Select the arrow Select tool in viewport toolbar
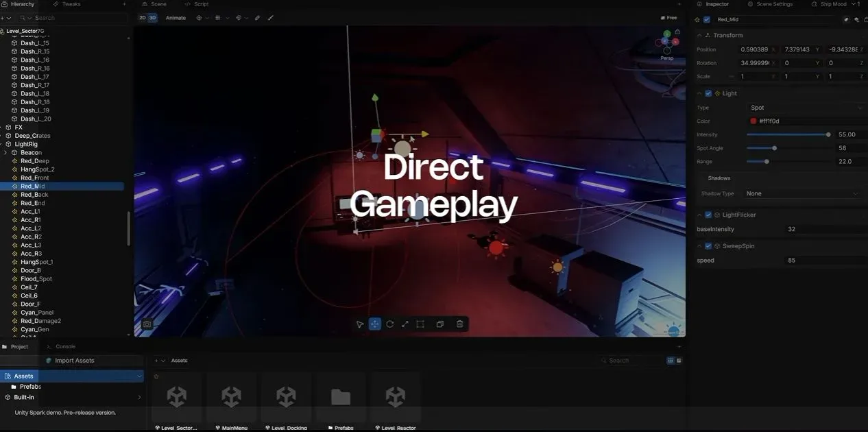Image resolution: width=868 pixels, height=432 pixels. tap(360, 324)
